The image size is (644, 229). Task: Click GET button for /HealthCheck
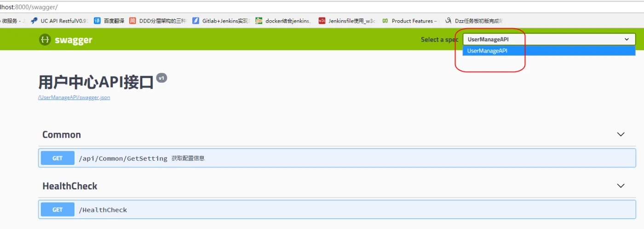[x=57, y=210]
